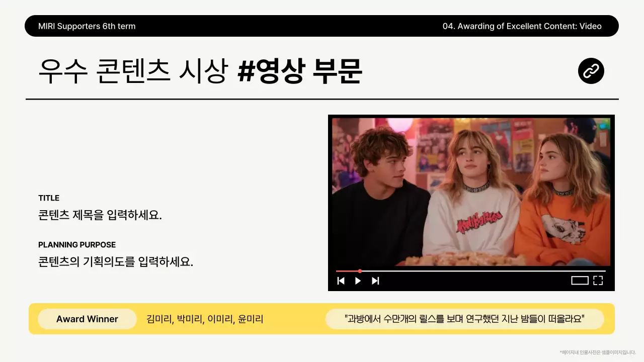Click the video thumbnail showing three people

point(471,191)
